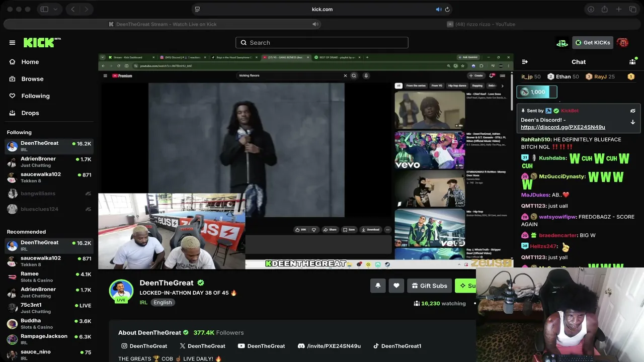Open the Safari sidebar dropdown chevron
This screenshot has width=644, height=362.
point(55,9)
